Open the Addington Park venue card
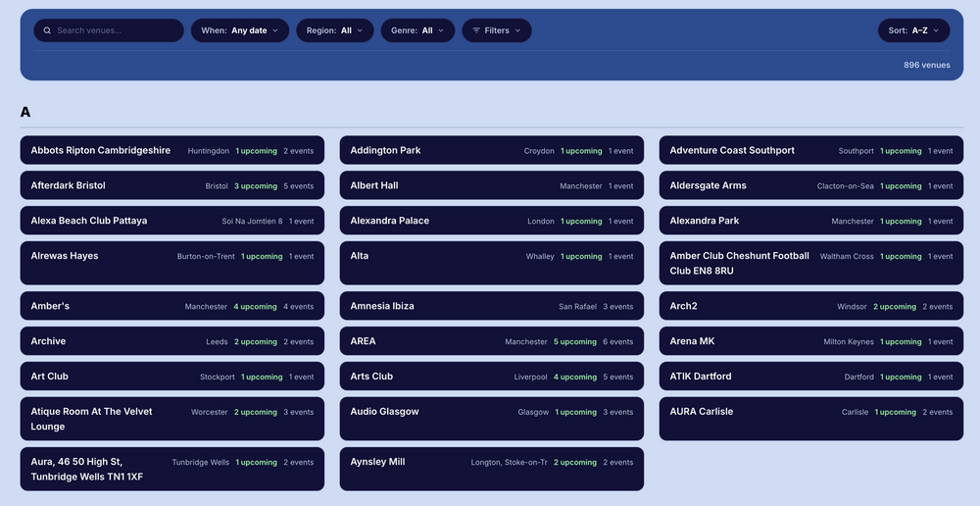Screen dimensions: 980x506 pos(492,150)
